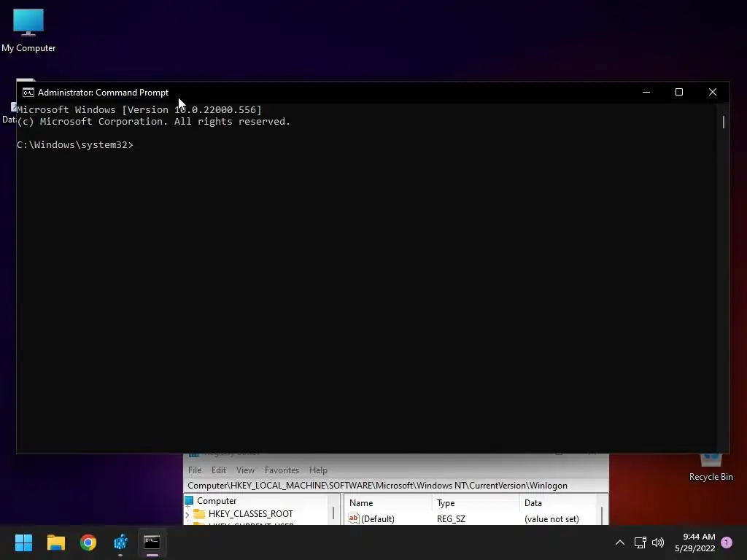
Task: Switch to Registry Editor taskbar icon
Action: 120,542
